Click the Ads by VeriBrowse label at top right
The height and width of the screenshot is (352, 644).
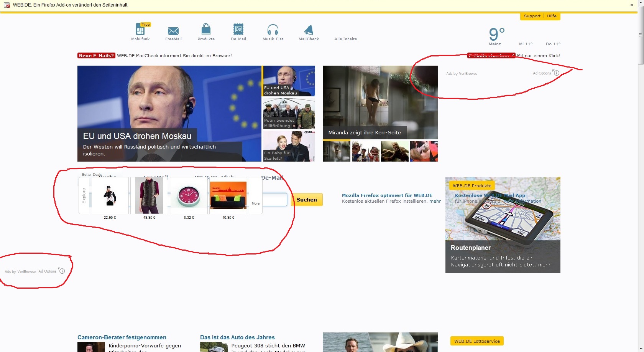462,73
